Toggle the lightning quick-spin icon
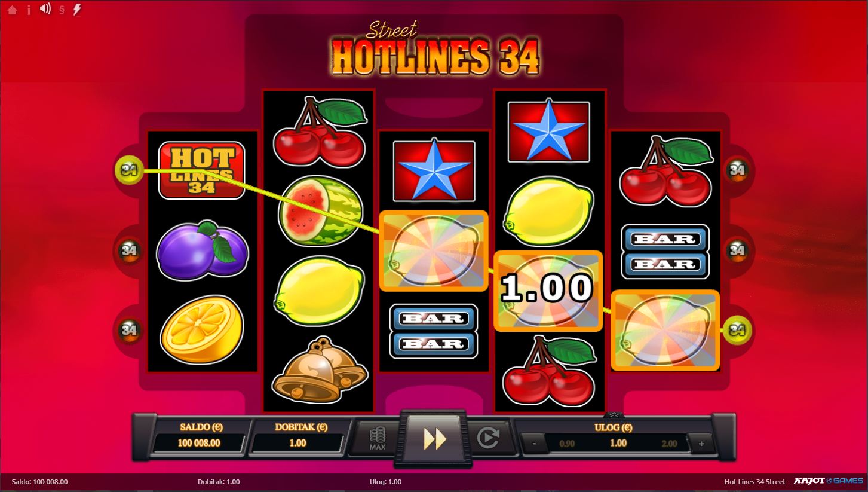Image resolution: width=868 pixels, height=492 pixels. click(x=77, y=10)
